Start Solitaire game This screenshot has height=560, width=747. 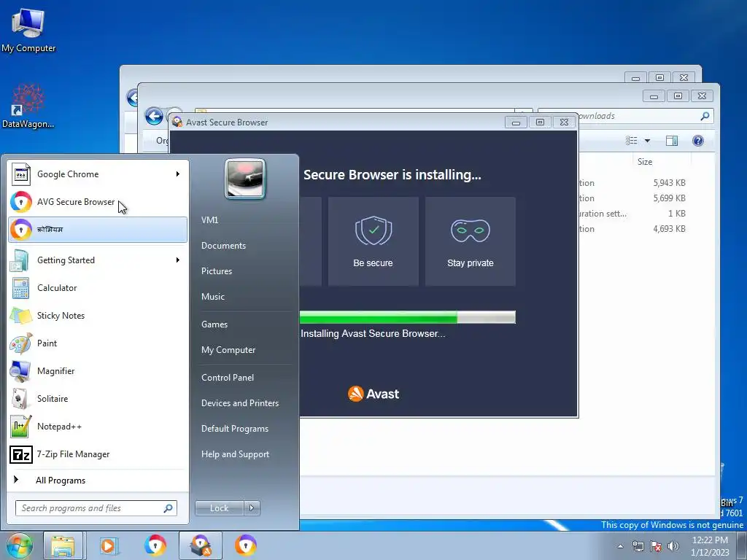click(98, 399)
